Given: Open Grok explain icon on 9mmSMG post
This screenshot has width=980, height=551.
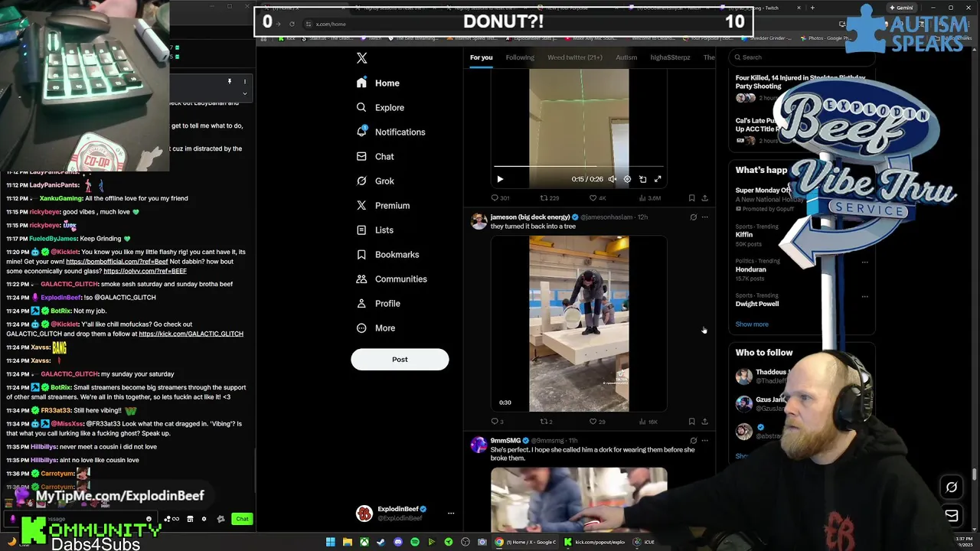Looking at the screenshot, I should coord(694,441).
